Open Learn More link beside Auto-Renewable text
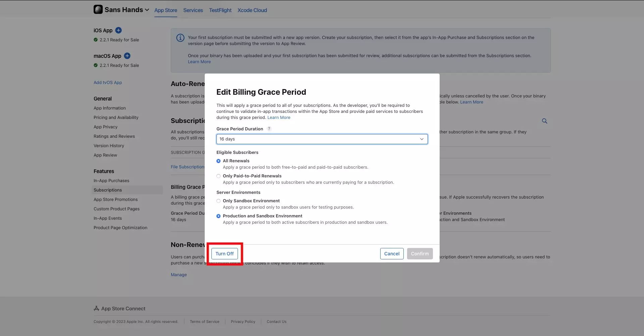644x336 pixels. pos(472,102)
